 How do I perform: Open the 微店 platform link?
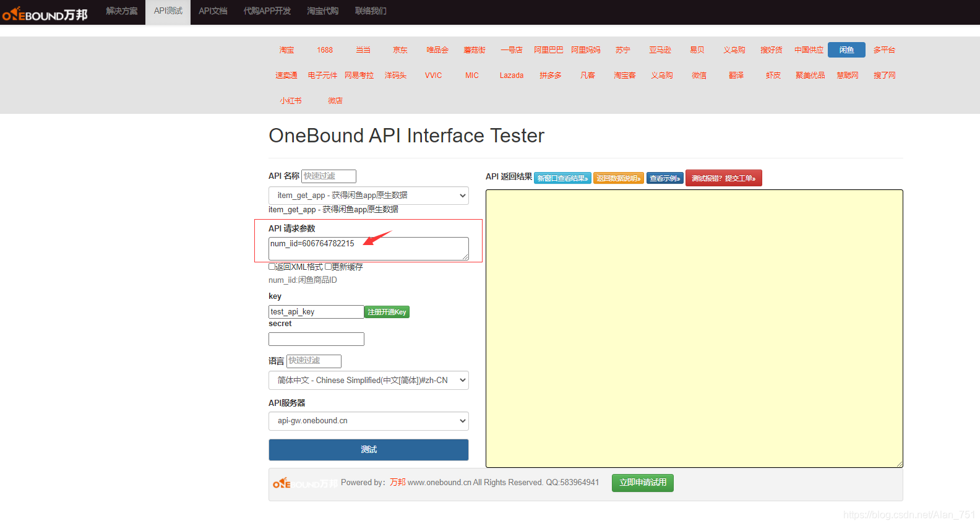(x=335, y=101)
